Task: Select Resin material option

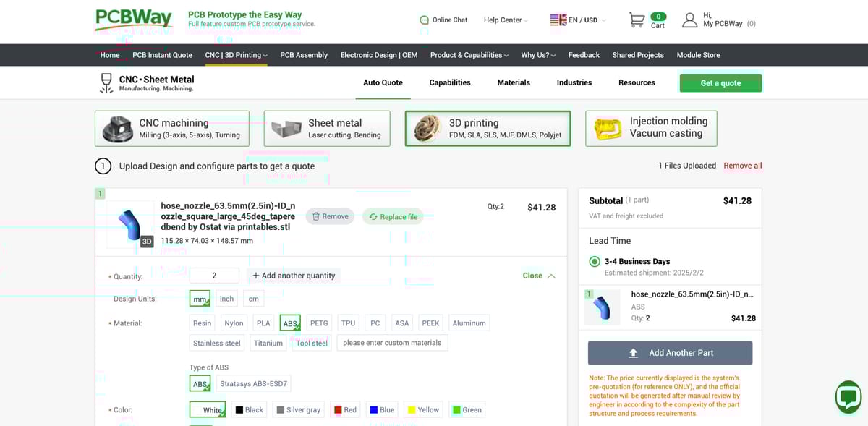Action: pyautogui.click(x=203, y=323)
